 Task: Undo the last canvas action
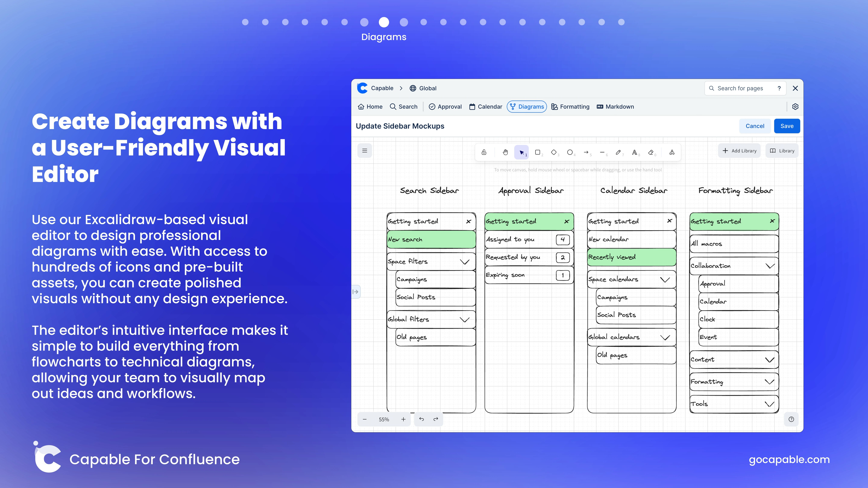(x=421, y=419)
